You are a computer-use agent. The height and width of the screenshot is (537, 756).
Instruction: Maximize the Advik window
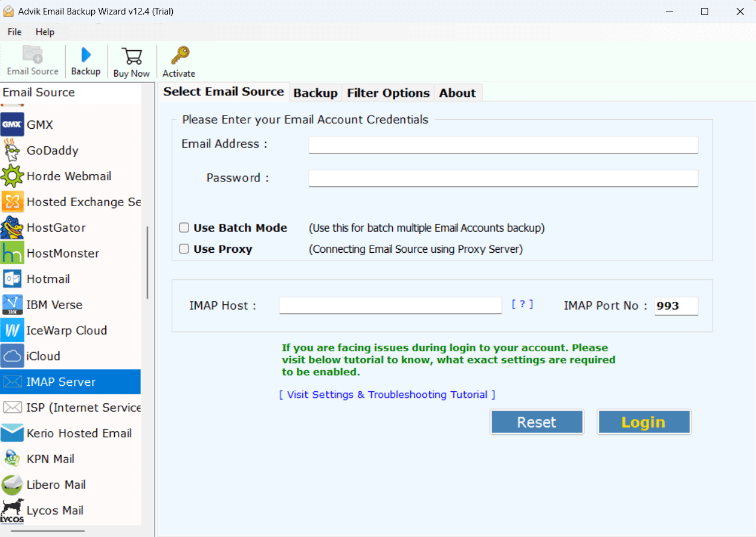[705, 11]
